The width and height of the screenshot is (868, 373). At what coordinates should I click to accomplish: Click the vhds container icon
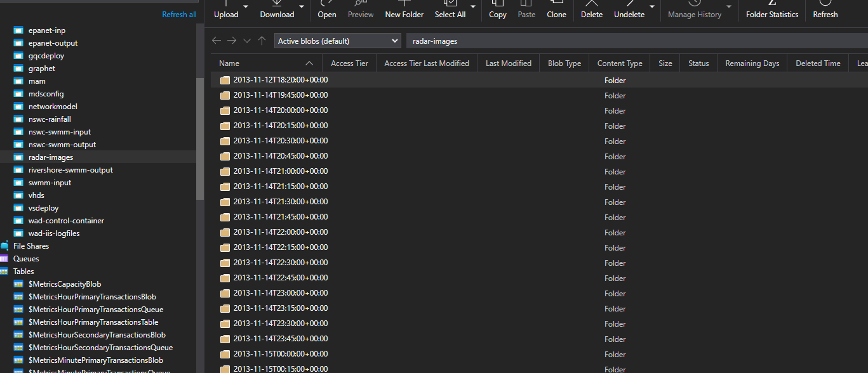pos(18,195)
